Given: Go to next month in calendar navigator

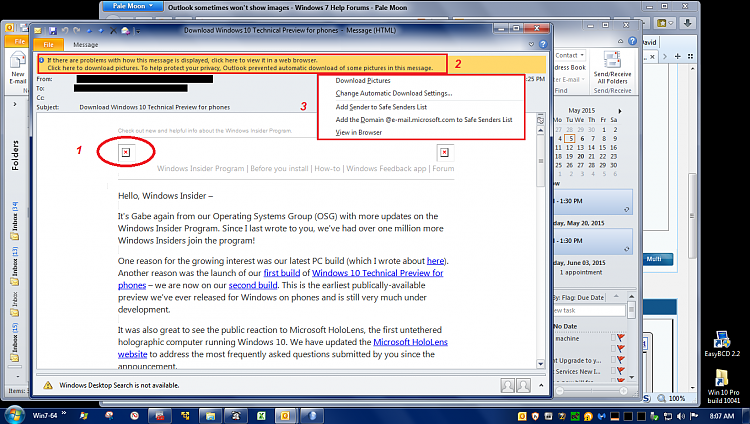Looking at the screenshot, I should [x=620, y=111].
